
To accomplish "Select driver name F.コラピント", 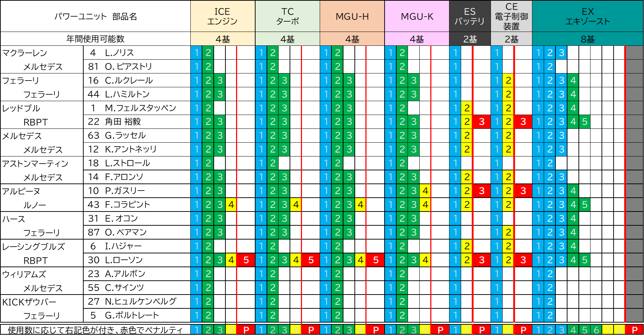I will [x=128, y=205].
